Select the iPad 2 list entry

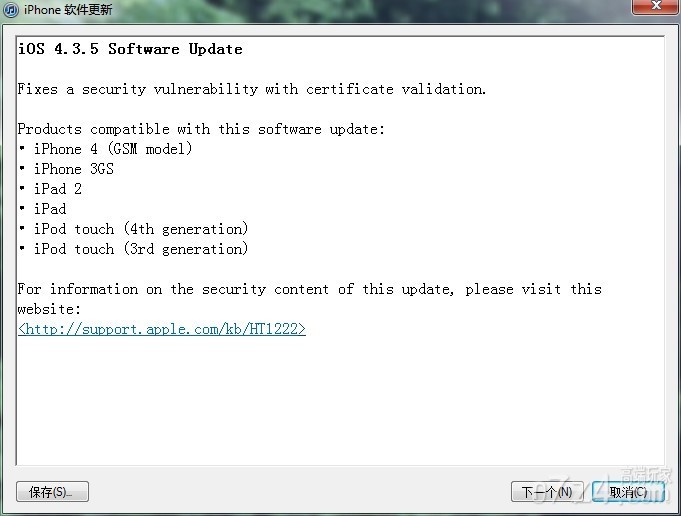[58, 189]
